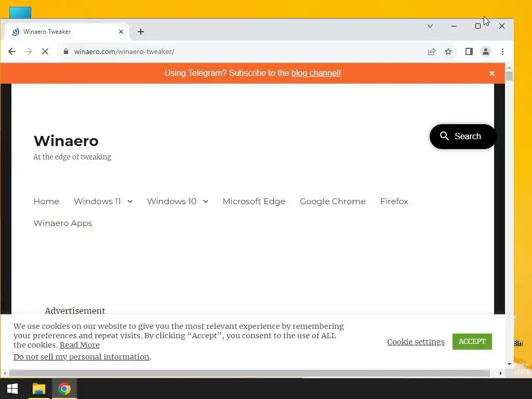The image size is (532, 399).
Task: Open Firefox menu item
Action: [x=394, y=201]
